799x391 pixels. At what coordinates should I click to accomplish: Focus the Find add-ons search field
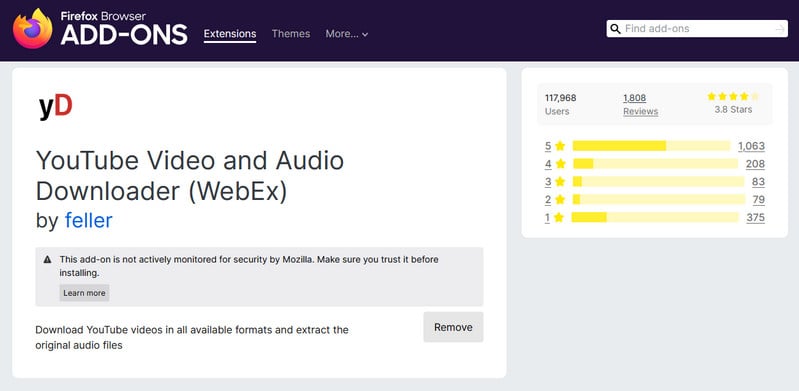coord(697,29)
